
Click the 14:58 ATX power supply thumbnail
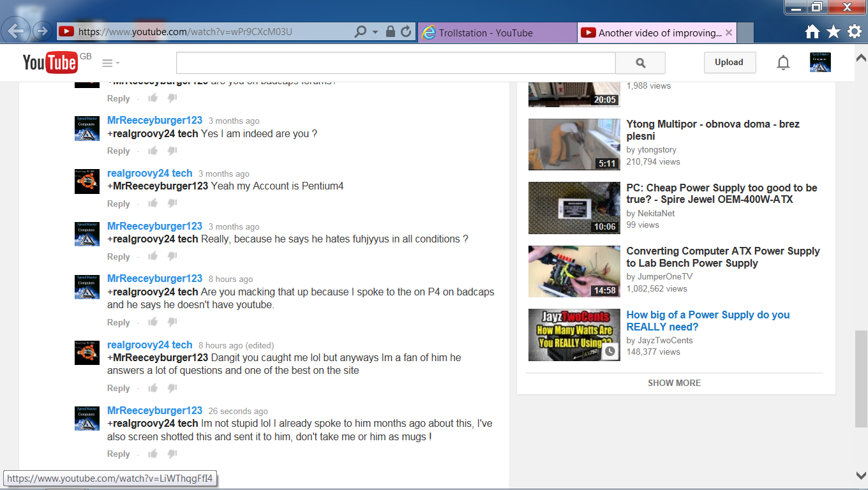coord(574,271)
